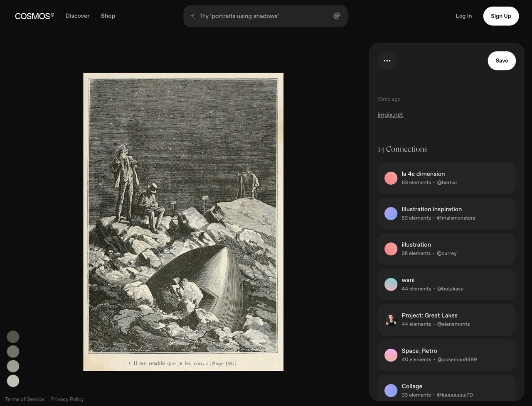The height and width of the screenshot is (406, 532).
Task: Open the 'Collage' connection
Action: tap(446, 389)
